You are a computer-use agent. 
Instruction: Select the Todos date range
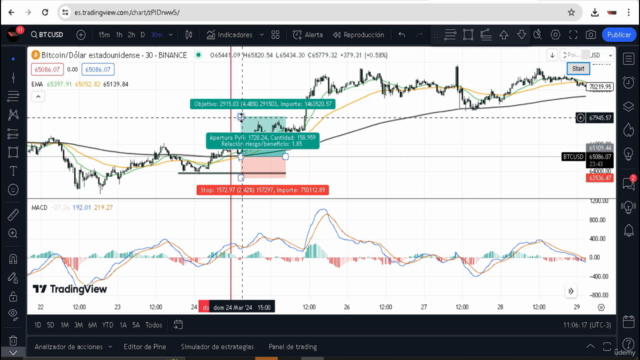pos(154,325)
